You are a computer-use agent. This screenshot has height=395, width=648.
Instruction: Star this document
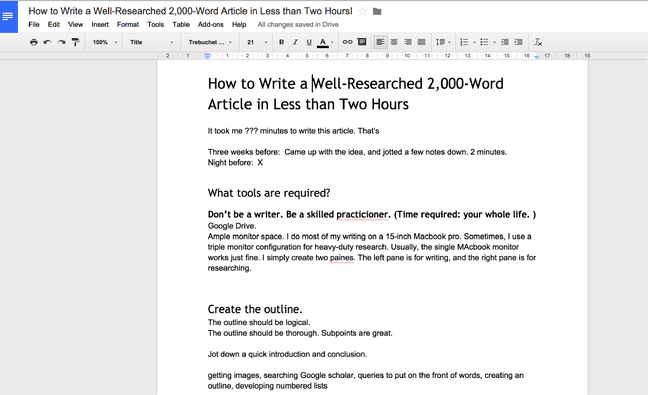point(362,12)
